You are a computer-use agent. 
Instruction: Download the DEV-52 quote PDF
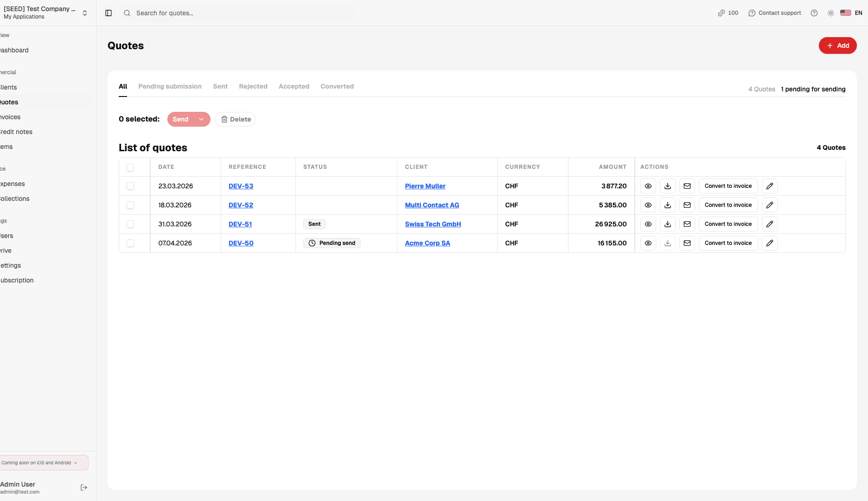[x=667, y=205]
